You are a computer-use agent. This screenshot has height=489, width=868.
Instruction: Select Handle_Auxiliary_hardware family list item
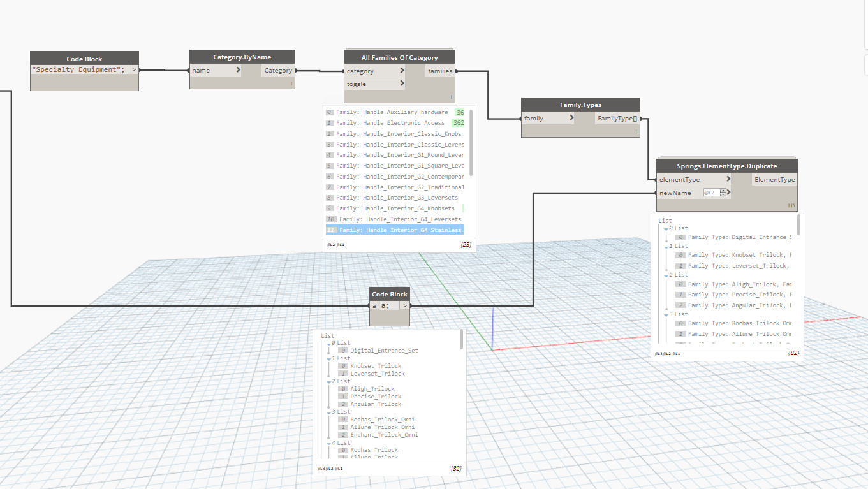392,112
